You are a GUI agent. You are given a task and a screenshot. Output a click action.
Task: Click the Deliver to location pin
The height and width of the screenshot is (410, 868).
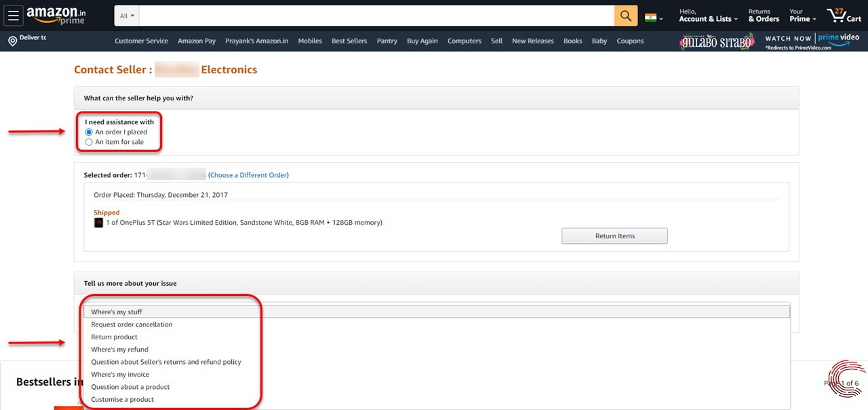click(12, 40)
